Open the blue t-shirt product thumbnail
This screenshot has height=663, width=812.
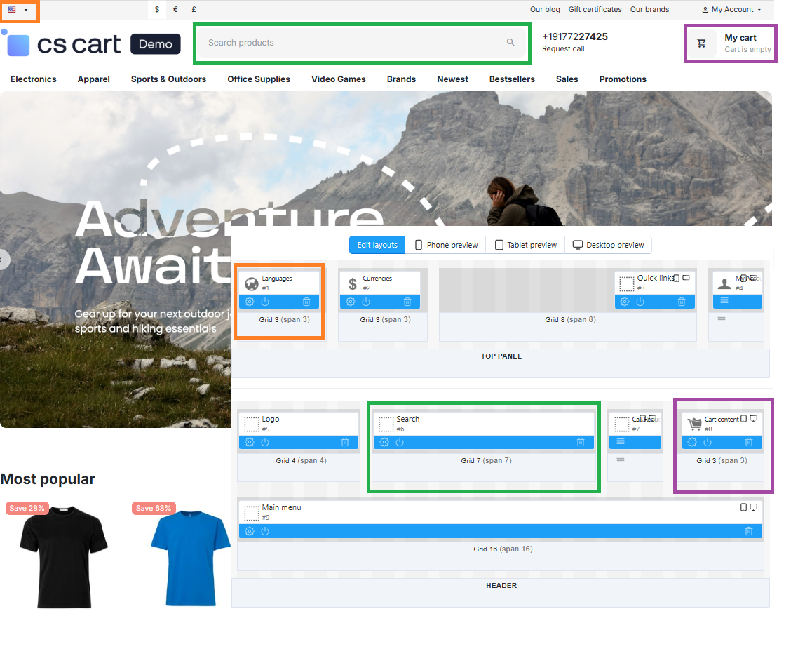[191, 557]
